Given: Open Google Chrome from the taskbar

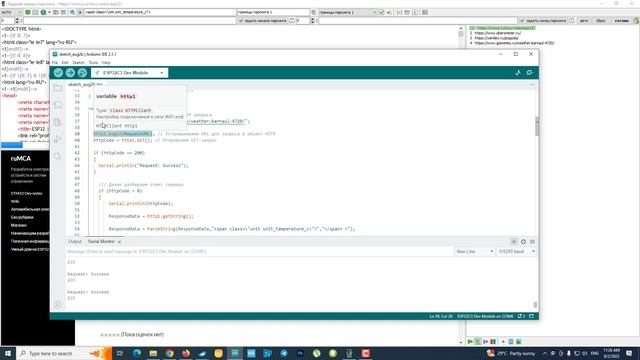Looking at the screenshot, I should (169, 353).
